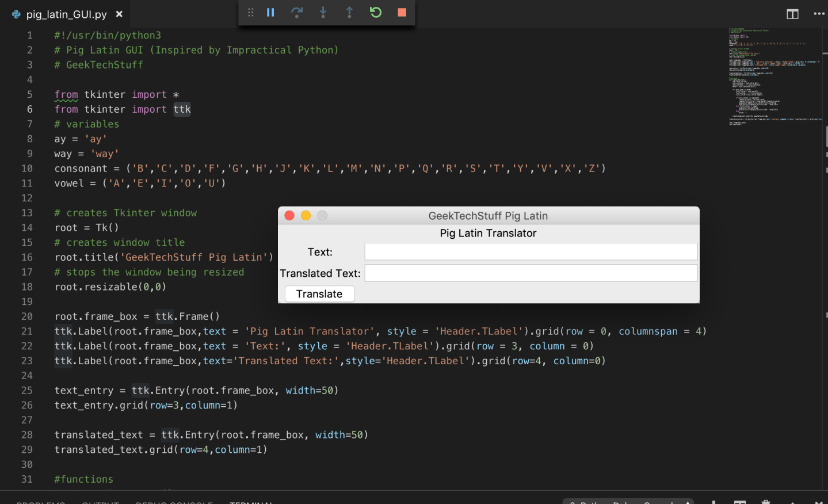Click line number 6 in the gutter
The width and height of the screenshot is (828, 504).
pos(30,109)
